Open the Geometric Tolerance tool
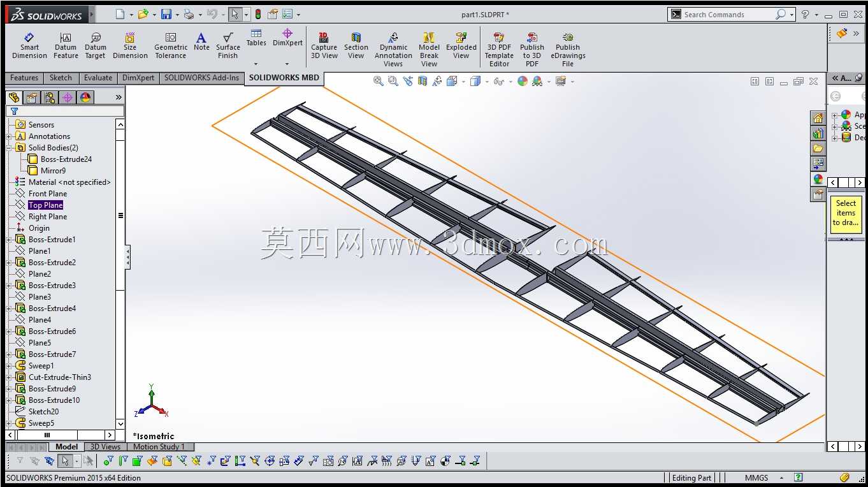This screenshot has height=487, width=868. 171,46
